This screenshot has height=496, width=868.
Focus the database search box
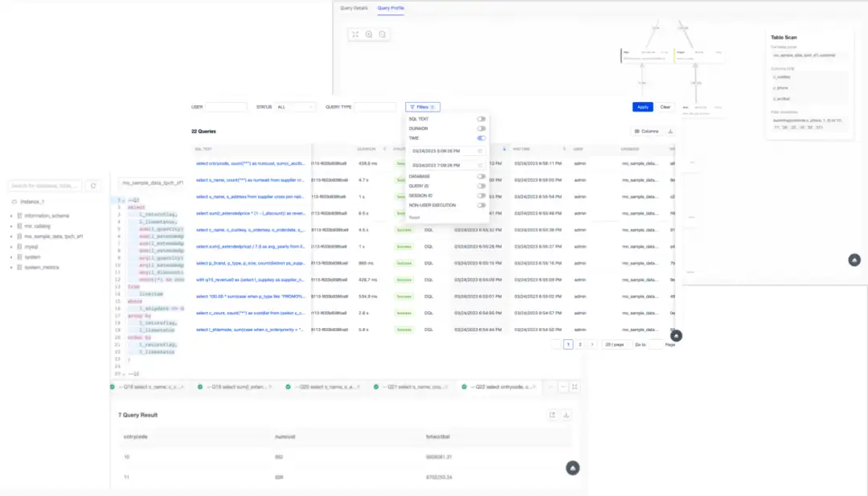tap(45, 186)
